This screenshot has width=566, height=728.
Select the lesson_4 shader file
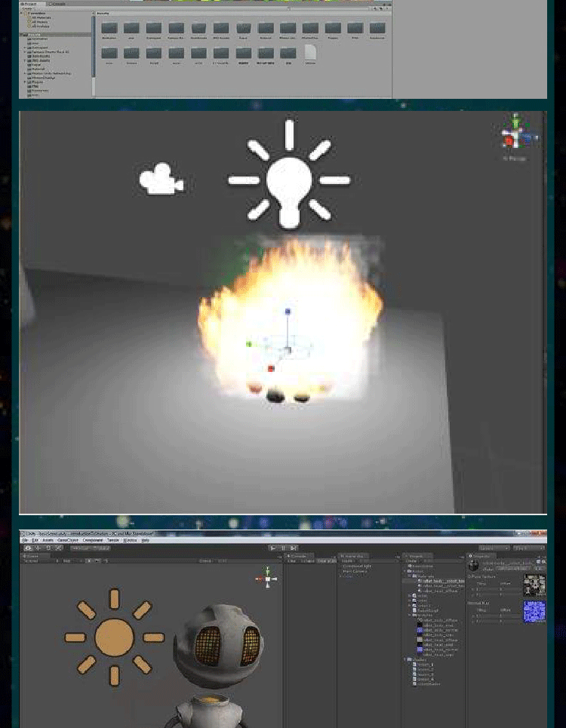click(424, 679)
